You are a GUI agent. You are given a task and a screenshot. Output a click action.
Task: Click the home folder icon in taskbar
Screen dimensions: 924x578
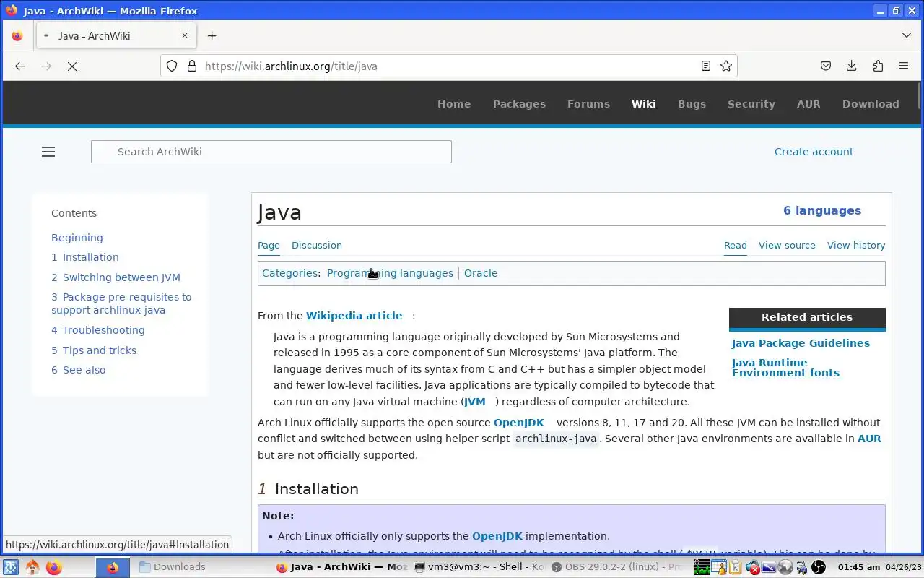pyautogui.click(x=32, y=567)
